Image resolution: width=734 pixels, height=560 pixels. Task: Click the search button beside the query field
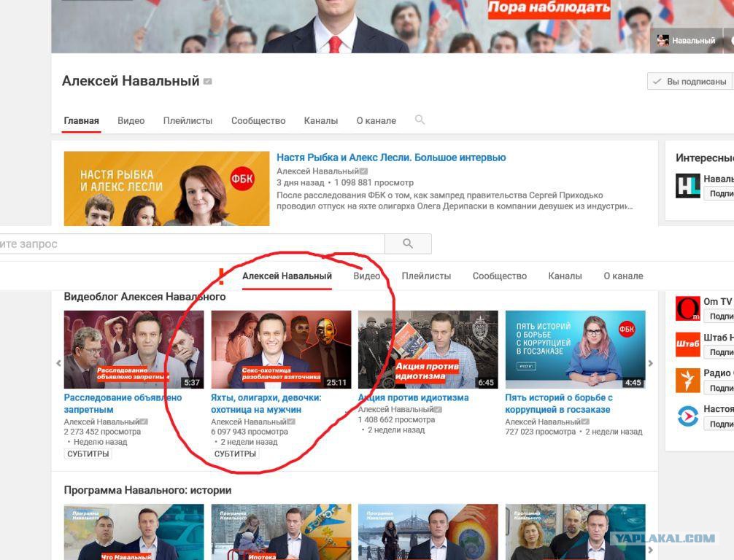(x=408, y=244)
